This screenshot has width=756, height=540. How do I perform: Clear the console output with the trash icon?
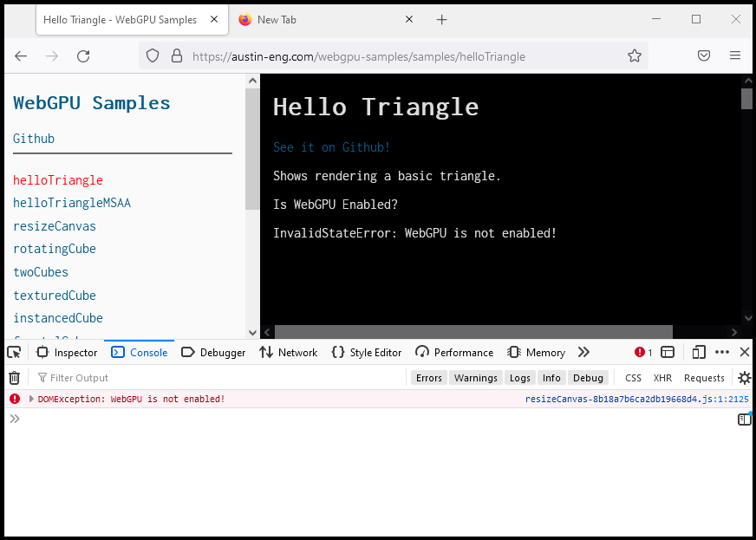(x=14, y=377)
